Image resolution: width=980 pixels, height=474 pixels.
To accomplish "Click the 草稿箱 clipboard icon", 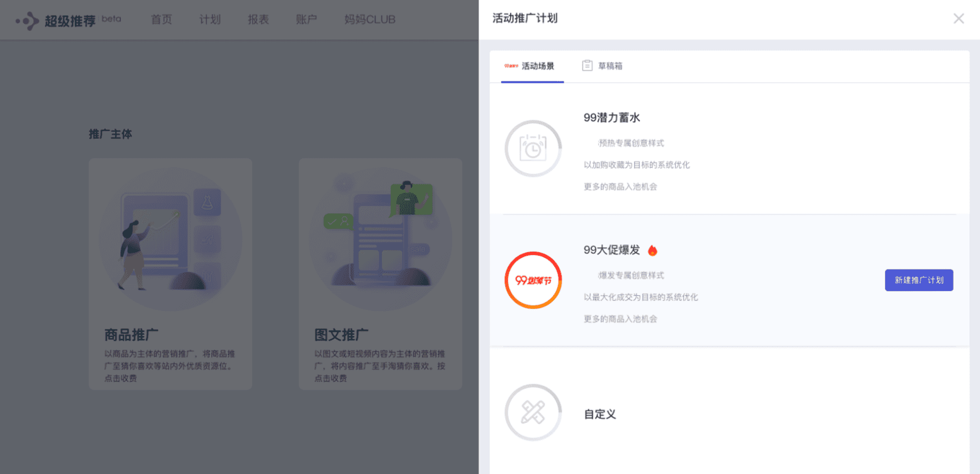I will [587, 65].
